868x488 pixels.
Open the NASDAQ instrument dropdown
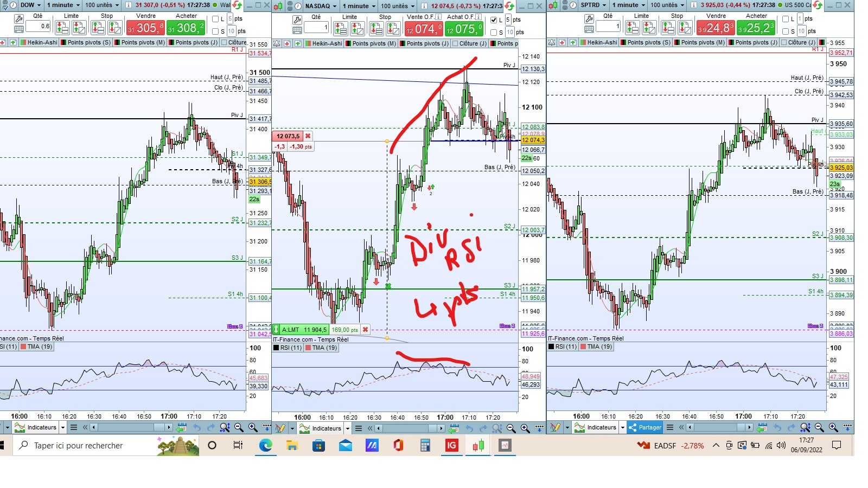[321, 6]
